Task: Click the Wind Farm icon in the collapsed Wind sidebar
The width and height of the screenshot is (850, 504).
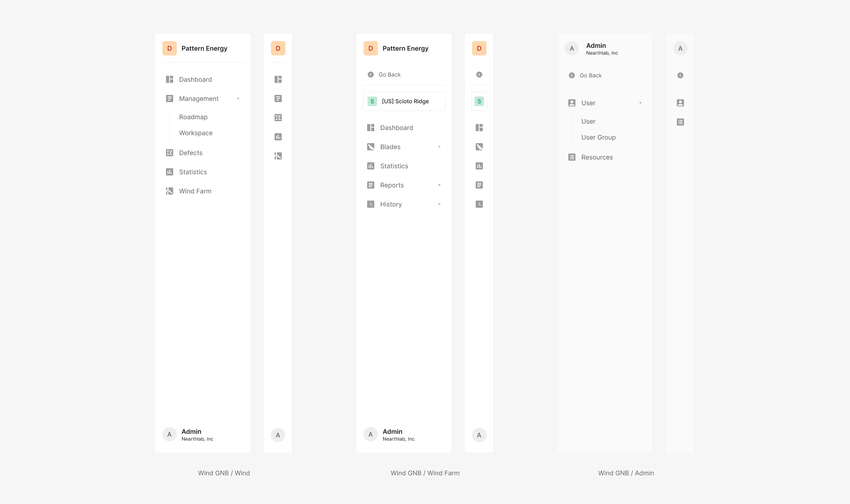Action: tap(278, 156)
